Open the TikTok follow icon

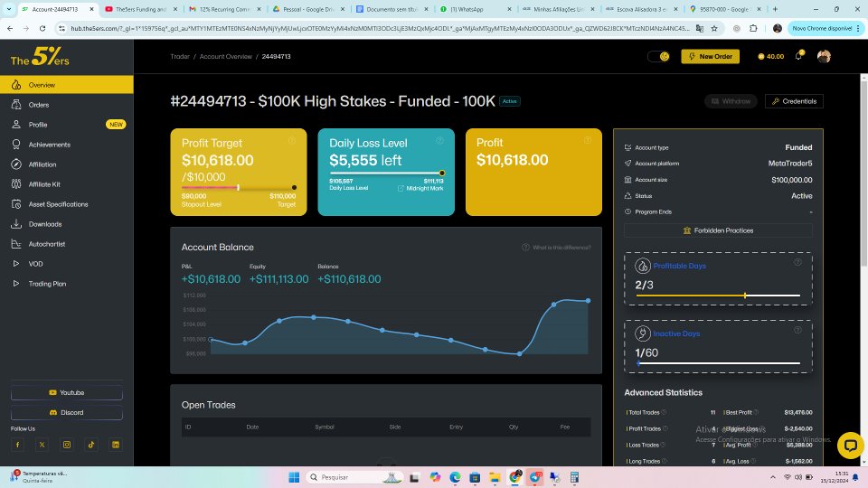click(x=91, y=445)
